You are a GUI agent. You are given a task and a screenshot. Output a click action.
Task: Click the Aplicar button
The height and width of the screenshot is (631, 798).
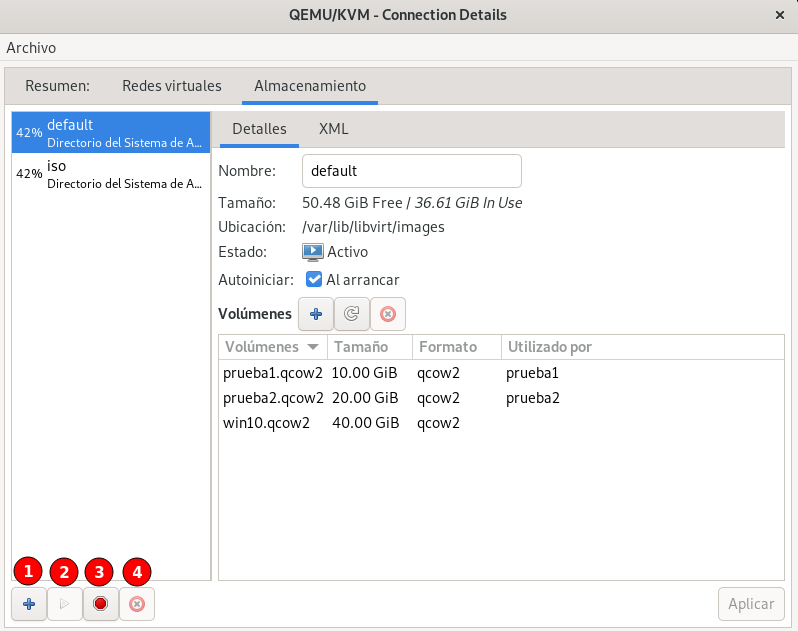[751, 604]
